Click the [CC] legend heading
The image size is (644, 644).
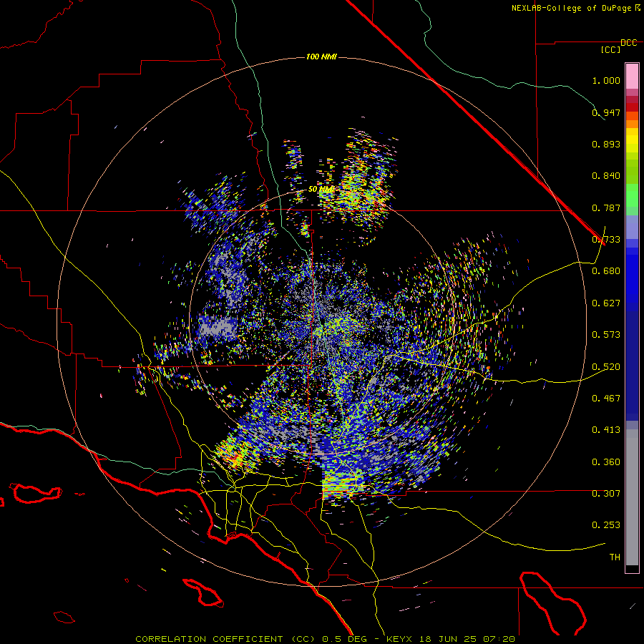(611, 49)
